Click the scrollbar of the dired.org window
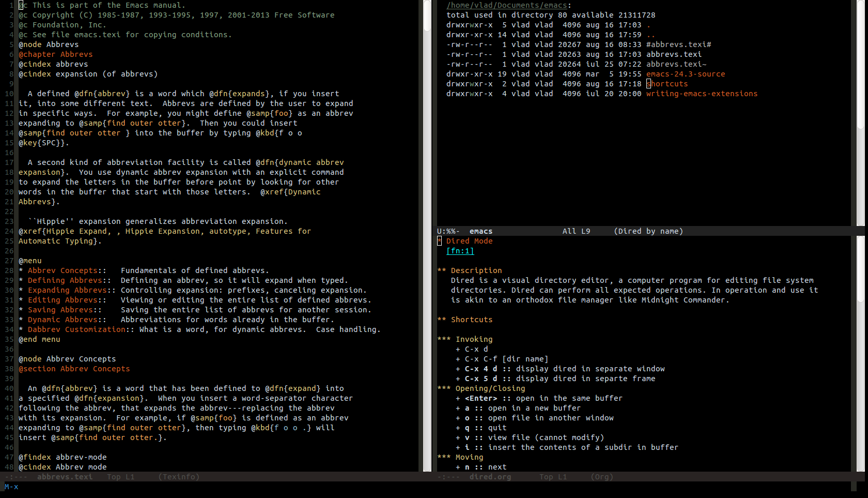 coord(860,354)
